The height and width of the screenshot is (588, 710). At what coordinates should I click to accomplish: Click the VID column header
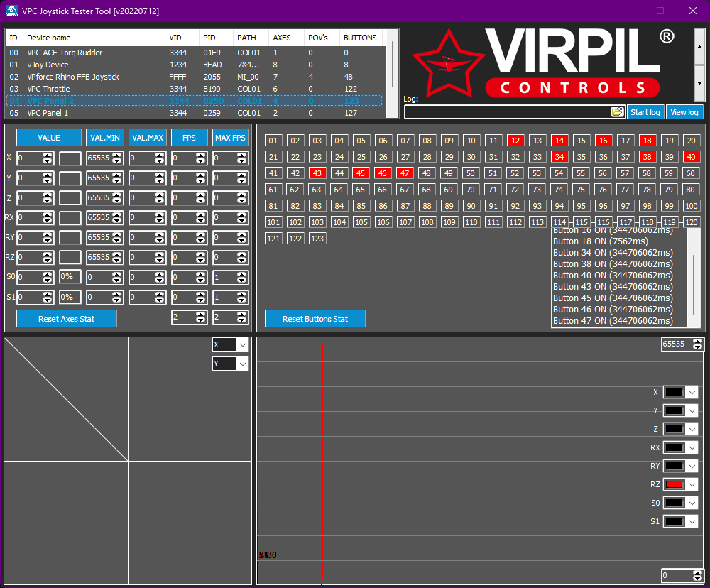point(182,38)
